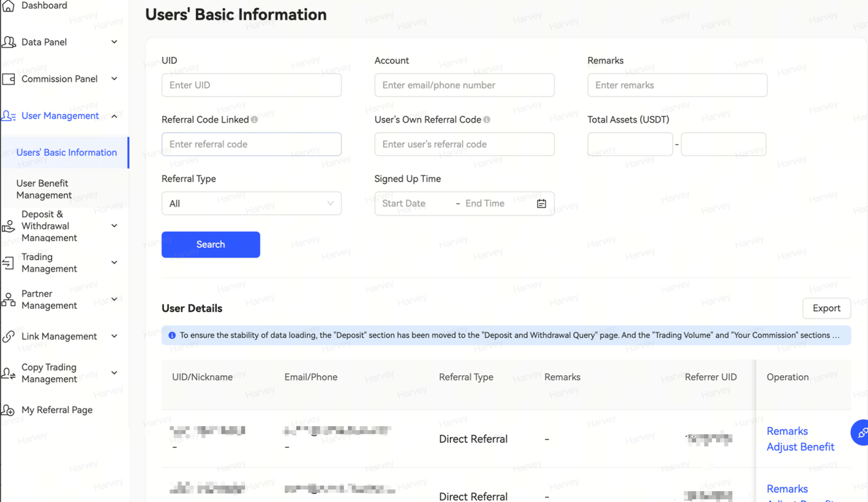Expand the Data Panel menu chevron
Image resolution: width=868 pixels, height=502 pixels.
[x=114, y=42]
